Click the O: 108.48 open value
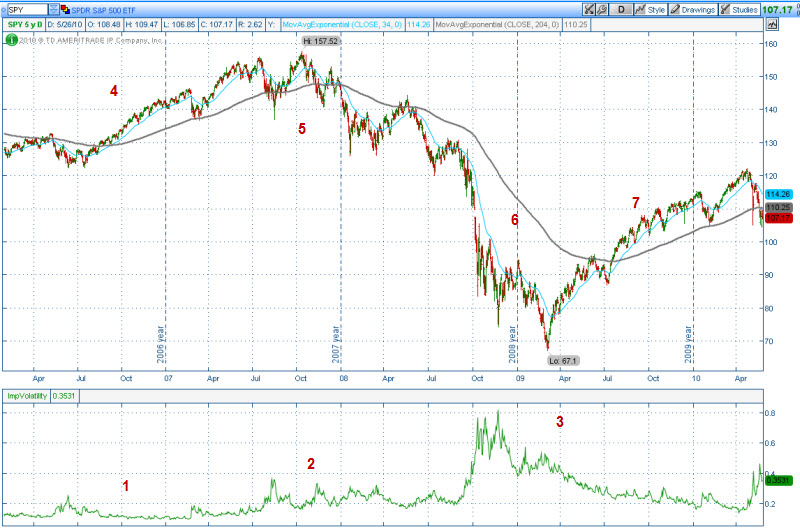This screenshot has height=531, width=800. click(104, 24)
